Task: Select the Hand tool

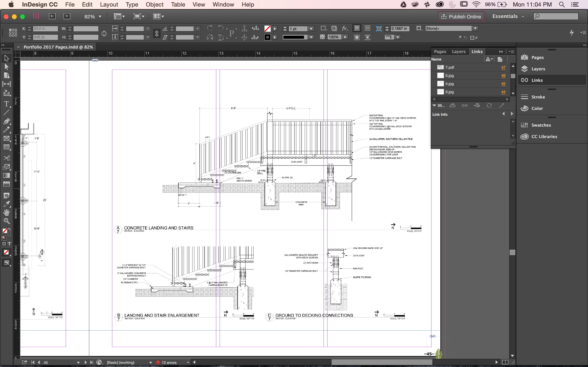Action: point(7,213)
